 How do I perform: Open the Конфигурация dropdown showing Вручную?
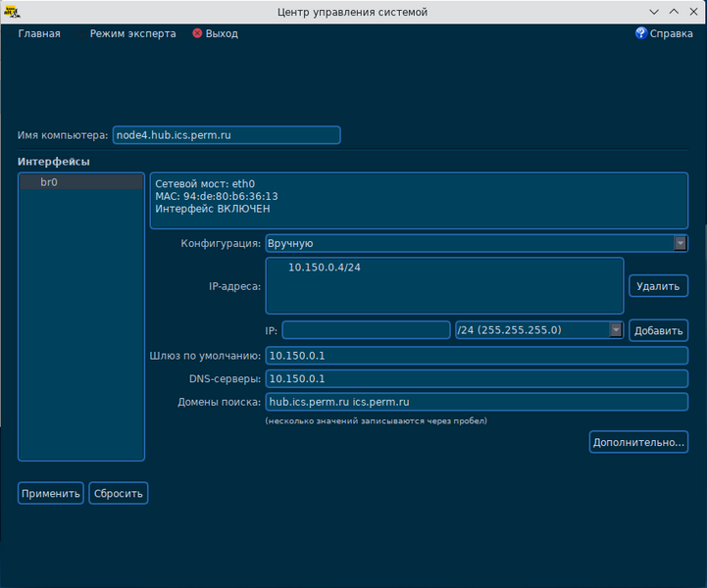(x=477, y=243)
